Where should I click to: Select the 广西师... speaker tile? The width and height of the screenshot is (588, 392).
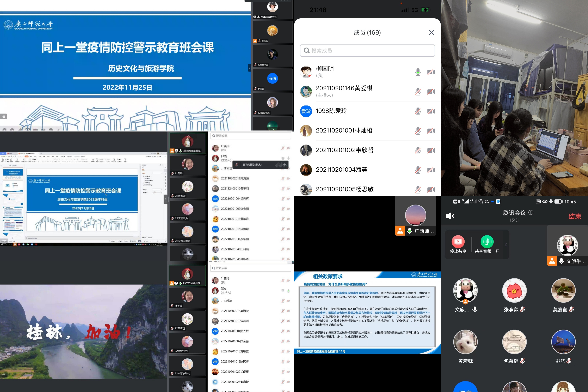(415, 216)
